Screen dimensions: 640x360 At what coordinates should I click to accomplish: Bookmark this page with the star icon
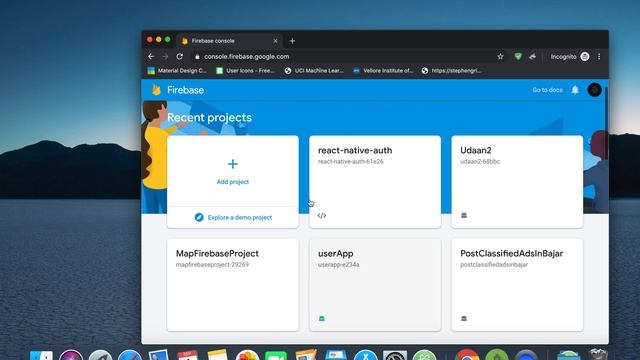coord(500,57)
